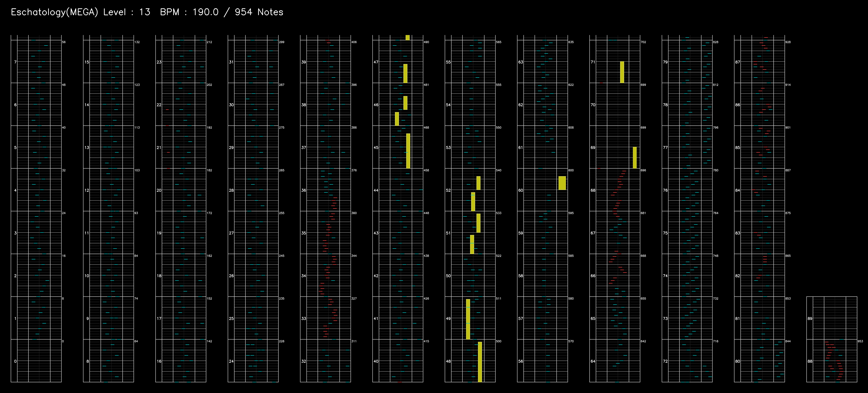The height and width of the screenshot is (393, 868).
Task: Click the note count 844 label
Action: [x=788, y=341]
